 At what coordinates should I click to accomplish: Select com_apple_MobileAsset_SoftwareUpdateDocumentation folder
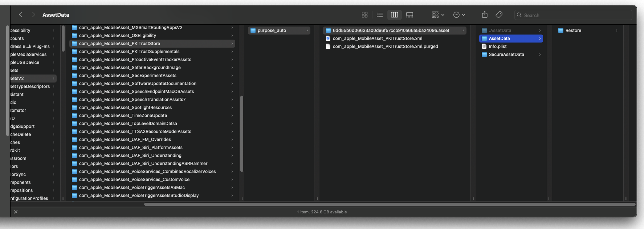pyautogui.click(x=152, y=84)
